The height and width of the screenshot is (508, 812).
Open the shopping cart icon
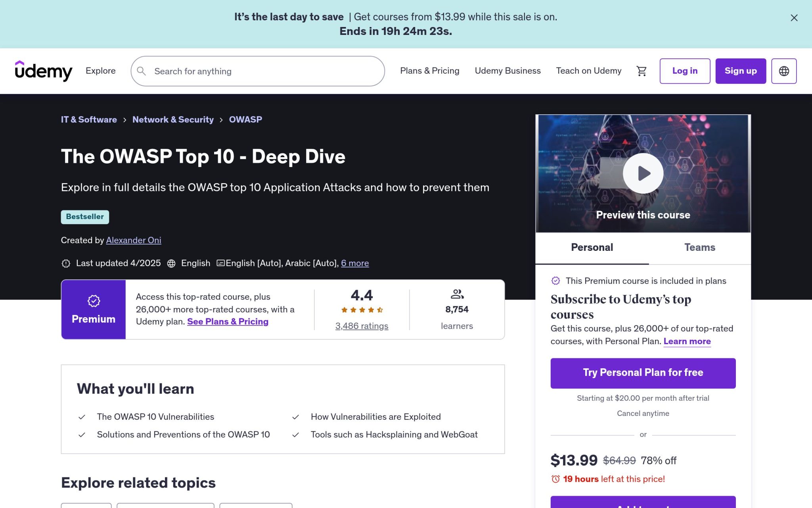click(x=642, y=71)
